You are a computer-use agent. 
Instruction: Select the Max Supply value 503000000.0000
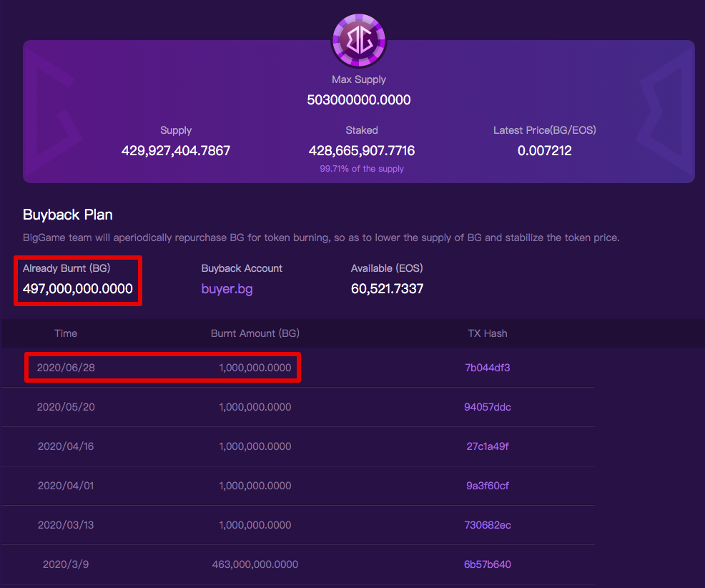click(x=359, y=100)
